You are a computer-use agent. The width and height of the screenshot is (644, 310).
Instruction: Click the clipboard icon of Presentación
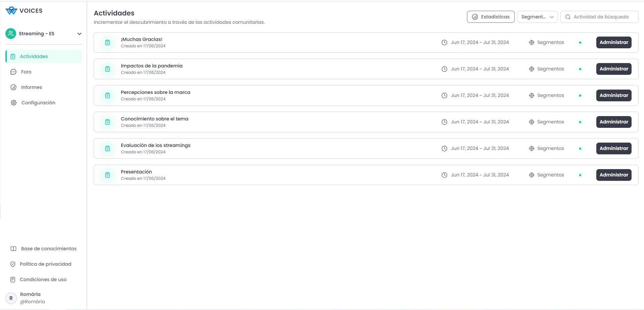[108, 175]
